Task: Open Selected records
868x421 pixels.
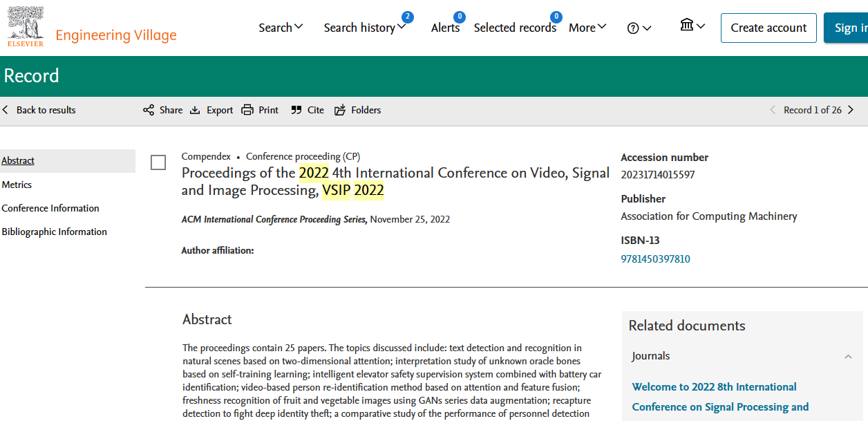Action: click(x=515, y=28)
